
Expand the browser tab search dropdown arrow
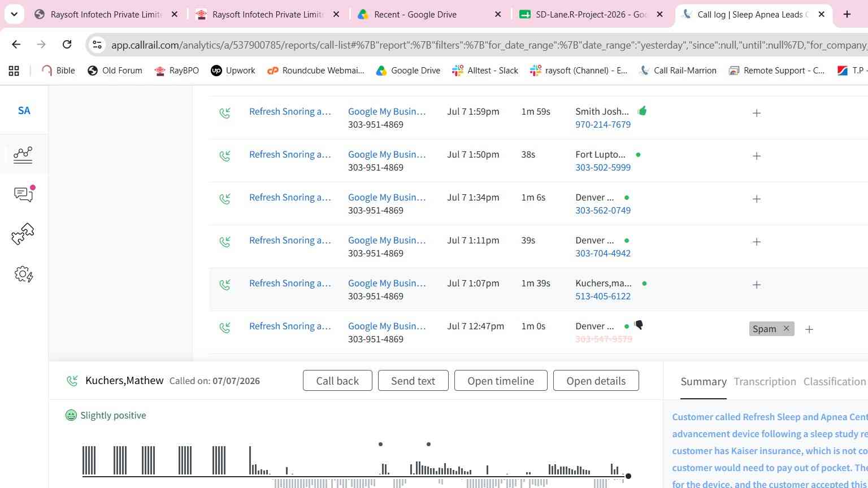pos(14,14)
